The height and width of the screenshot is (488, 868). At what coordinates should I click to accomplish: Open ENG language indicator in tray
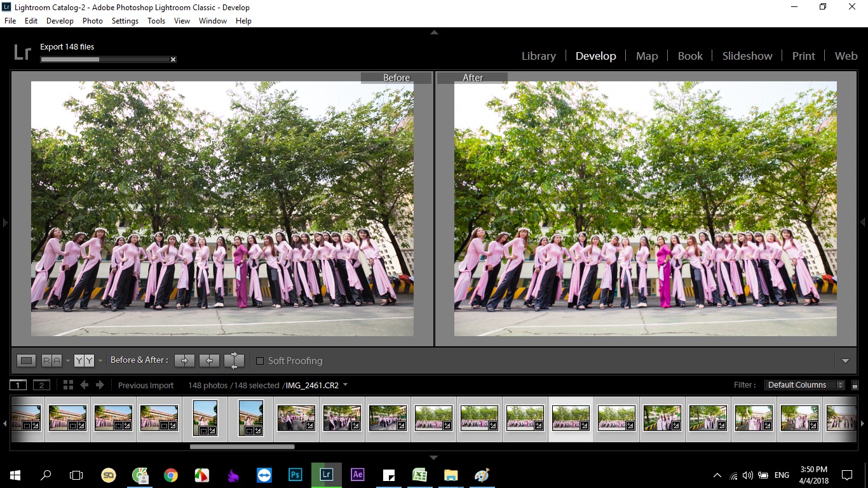click(782, 475)
